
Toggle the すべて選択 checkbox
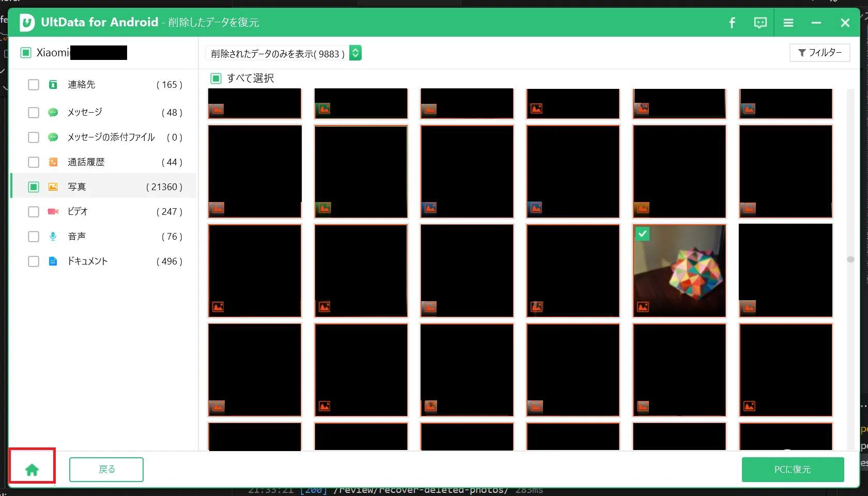point(216,79)
